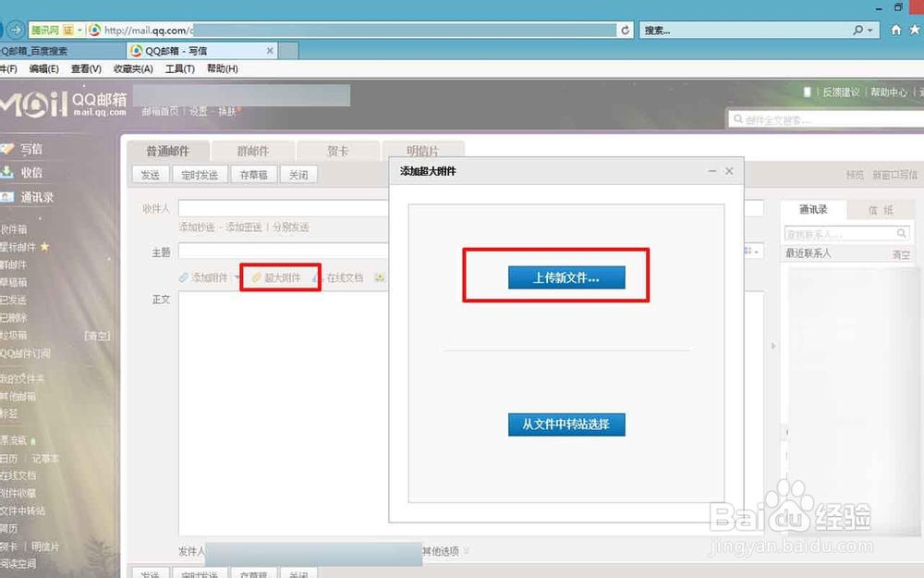Open 阅读空间 in the sidebar
The width and height of the screenshot is (924, 578).
[18, 564]
